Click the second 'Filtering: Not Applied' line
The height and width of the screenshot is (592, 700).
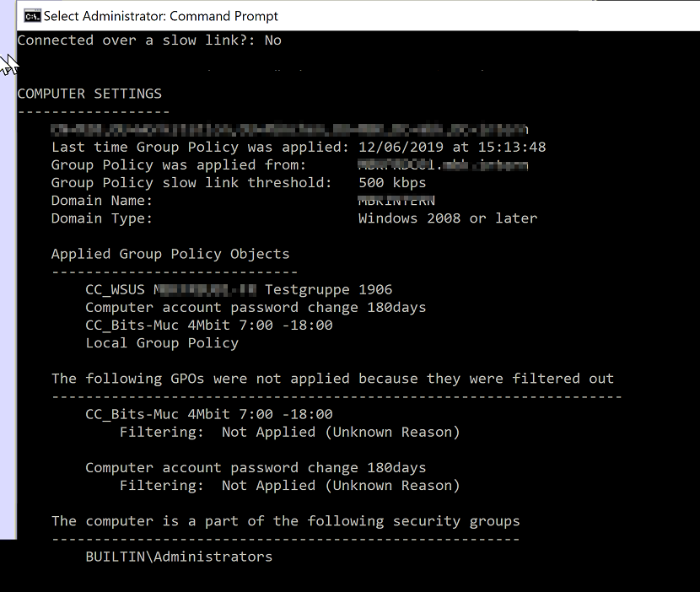pos(289,486)
